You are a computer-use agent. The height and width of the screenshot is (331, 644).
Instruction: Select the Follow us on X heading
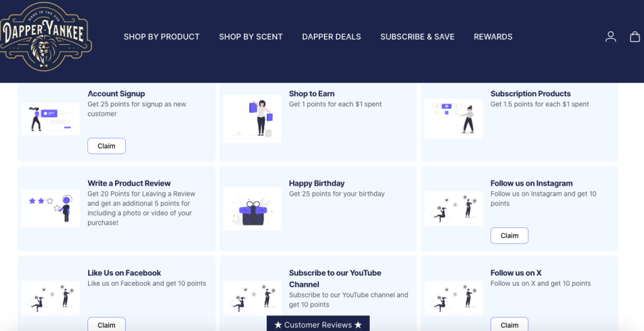[516, 273]
